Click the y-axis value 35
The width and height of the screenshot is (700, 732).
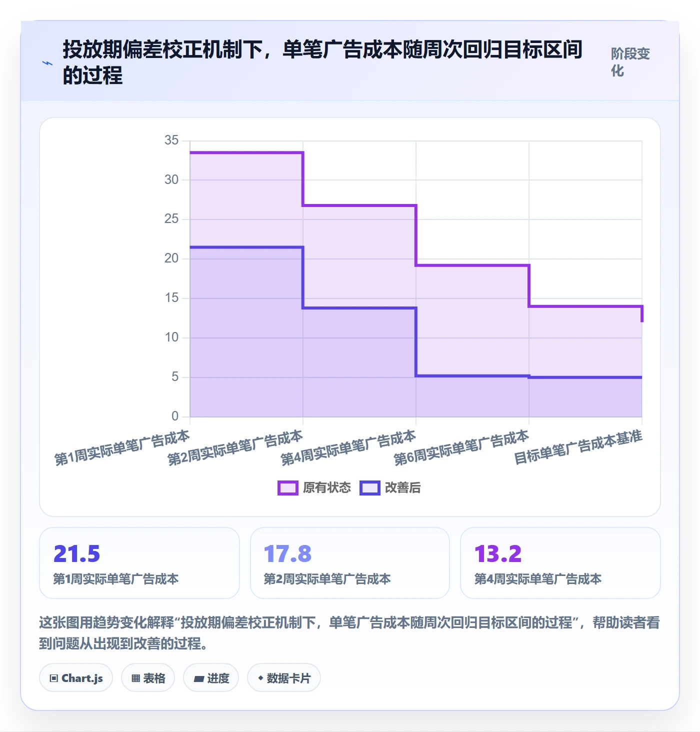click(x=171, y=140)
